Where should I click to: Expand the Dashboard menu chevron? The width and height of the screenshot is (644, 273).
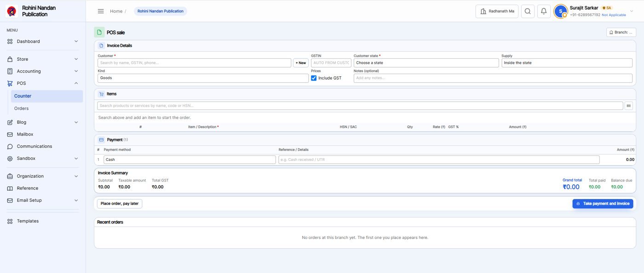pyautogui.click(x=76, y=41)
